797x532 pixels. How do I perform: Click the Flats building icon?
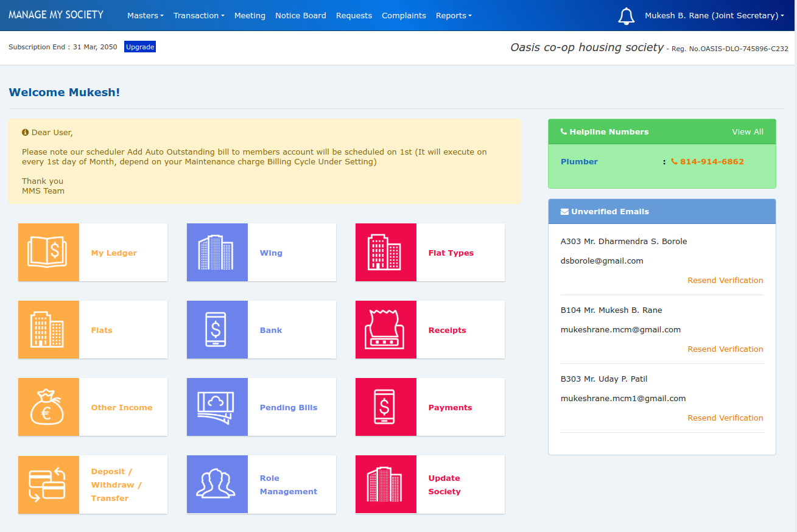49,329
